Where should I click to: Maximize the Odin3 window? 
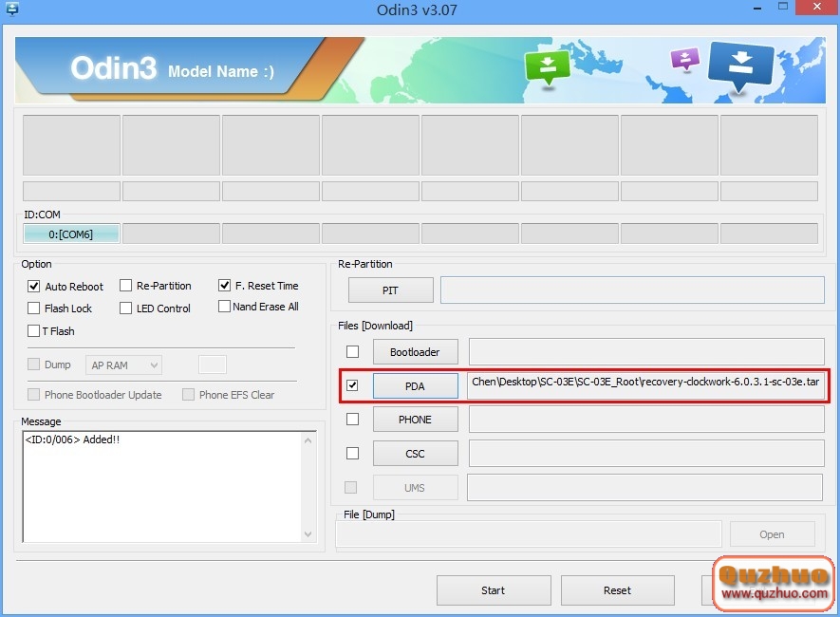pos(783,7)
